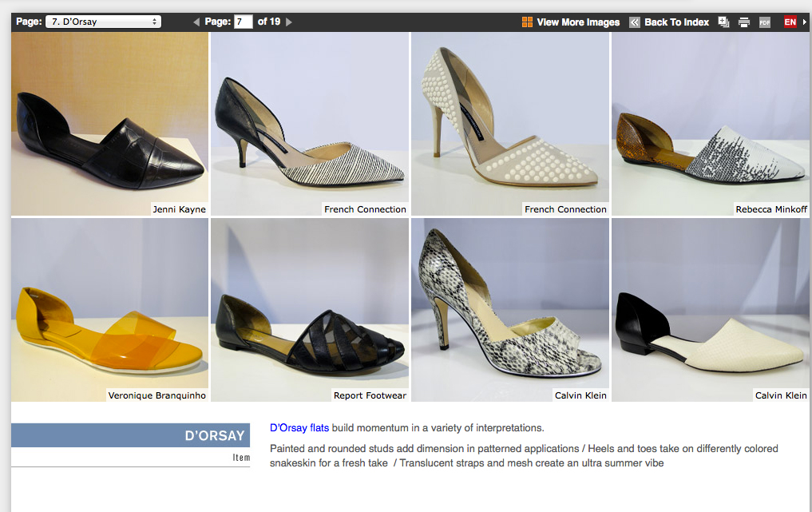Export page with the PDF icon
Image resolution: width=812 pixels, height=512 pixels.
(765, 22)
